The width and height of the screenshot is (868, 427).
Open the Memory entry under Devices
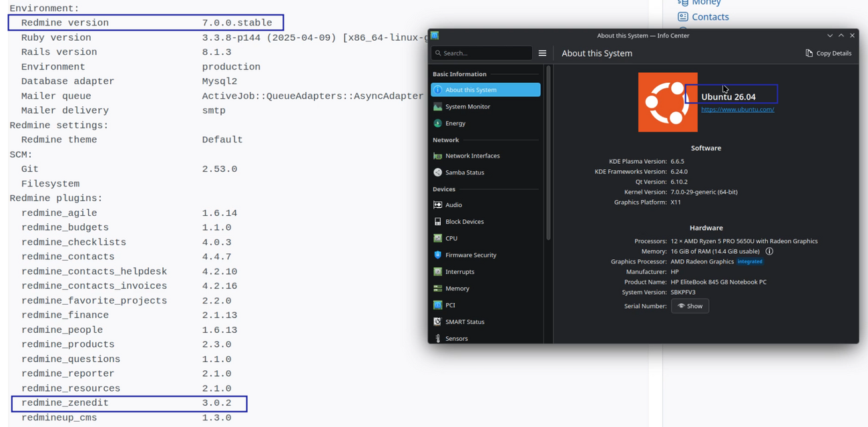point(485,288)
